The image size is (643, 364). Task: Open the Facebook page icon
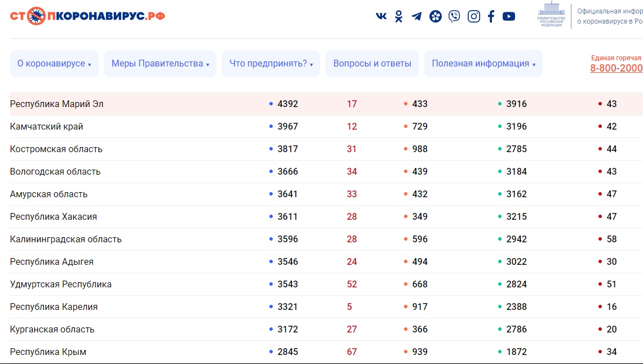pos(491,16)
